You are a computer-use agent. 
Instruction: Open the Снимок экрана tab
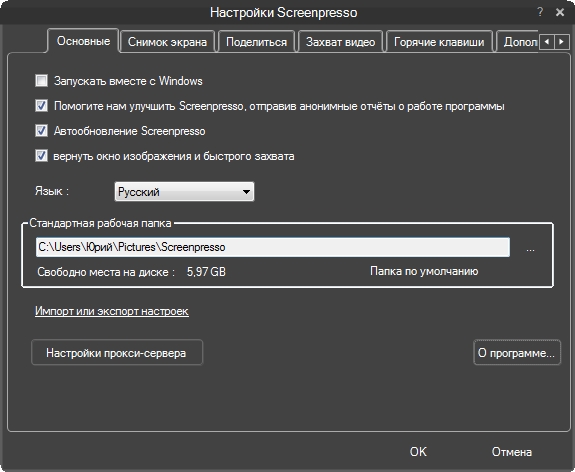167,42
